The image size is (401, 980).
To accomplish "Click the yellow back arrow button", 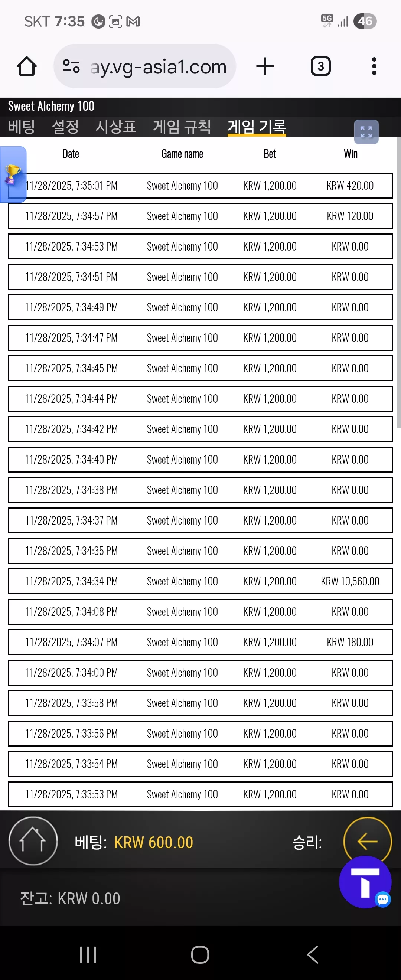I will click(368, 841).
